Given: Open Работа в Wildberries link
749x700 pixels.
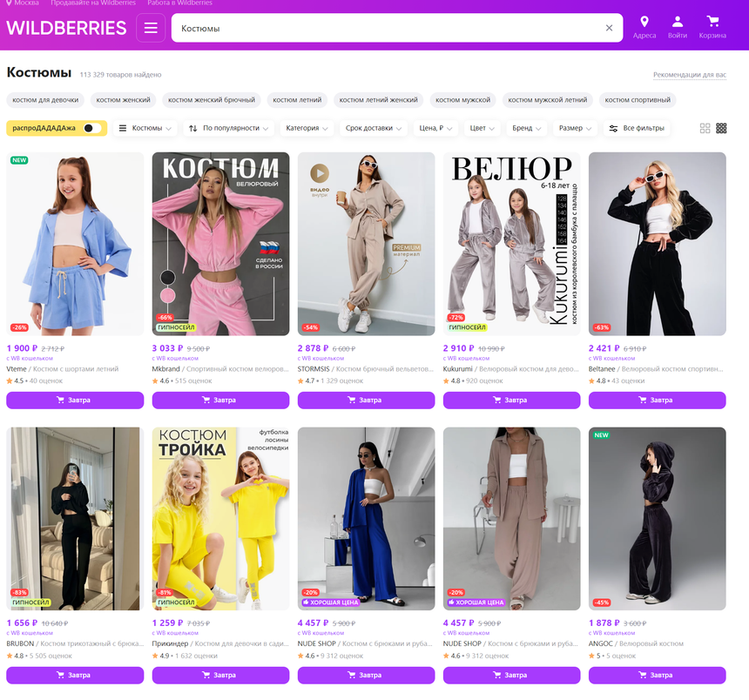Looking at the screenshot, I should [x=179, y=3].
